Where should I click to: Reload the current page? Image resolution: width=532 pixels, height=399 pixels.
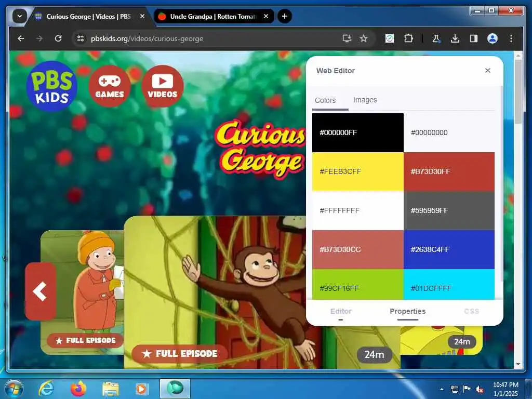pos(58,38)
